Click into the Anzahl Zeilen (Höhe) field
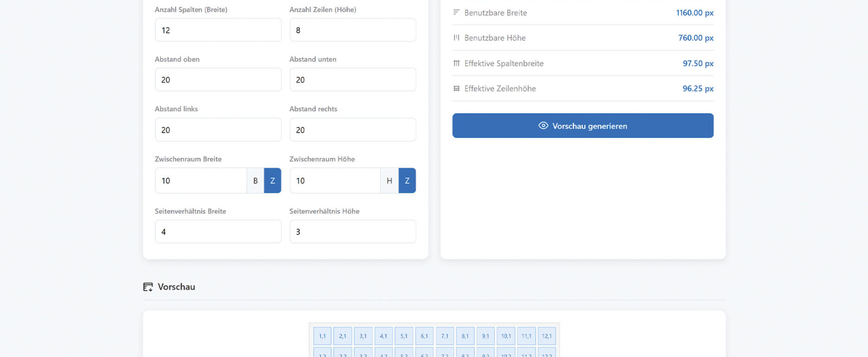868x357 pixels. [352, 30]
